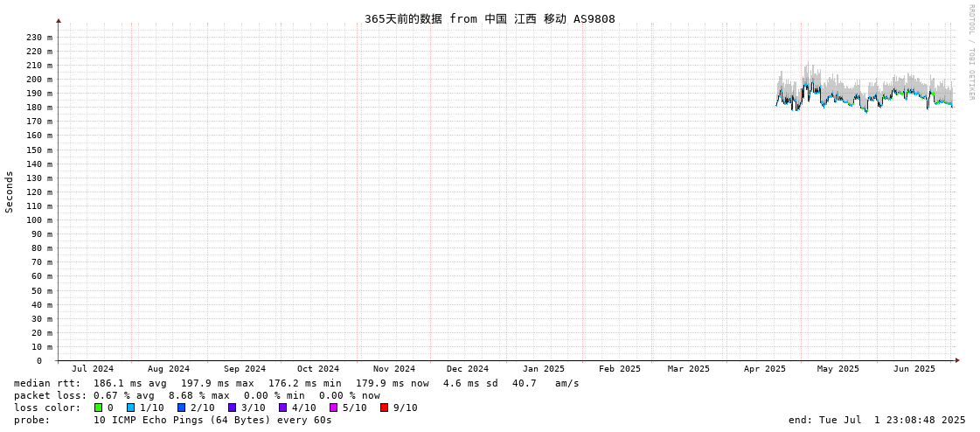The width and height of the screenshot is (980, 432).
Task: Click the 200 m y-axis value
Action: tap(39, 80)
